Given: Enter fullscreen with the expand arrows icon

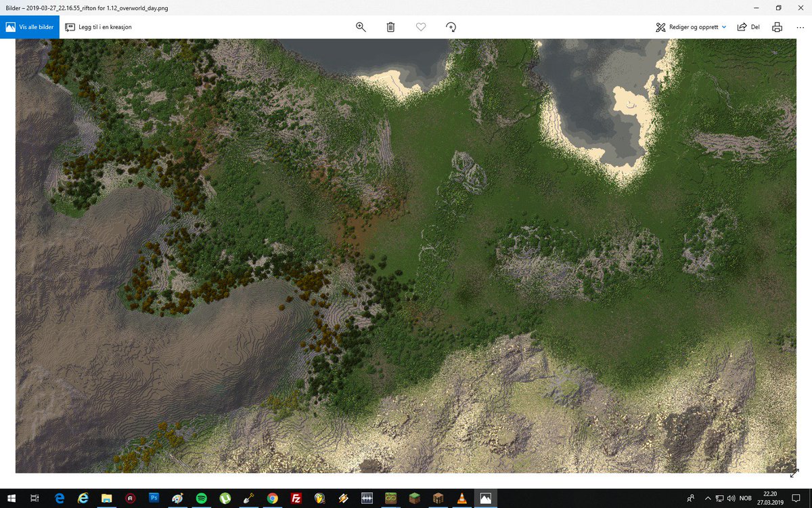Looking at the screenshot, I should pyautogui.click(x=794, y=473).
